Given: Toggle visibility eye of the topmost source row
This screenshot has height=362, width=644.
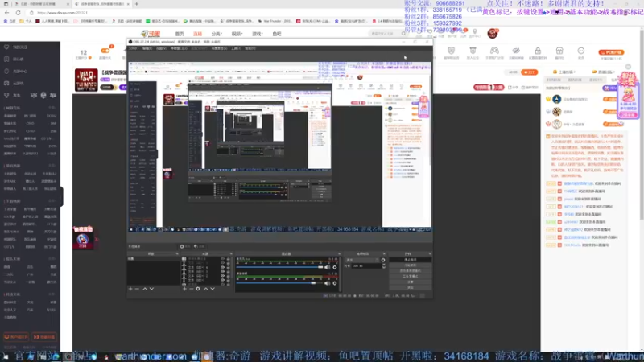Looking at the screenshot, I should click(x=223, y=259).
